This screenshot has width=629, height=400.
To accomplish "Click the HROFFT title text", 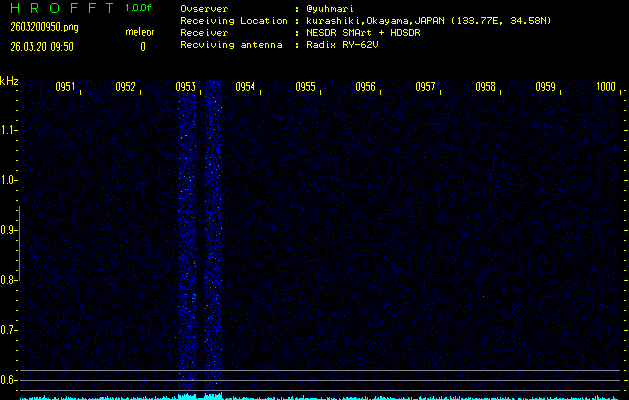I will [60, 8].
